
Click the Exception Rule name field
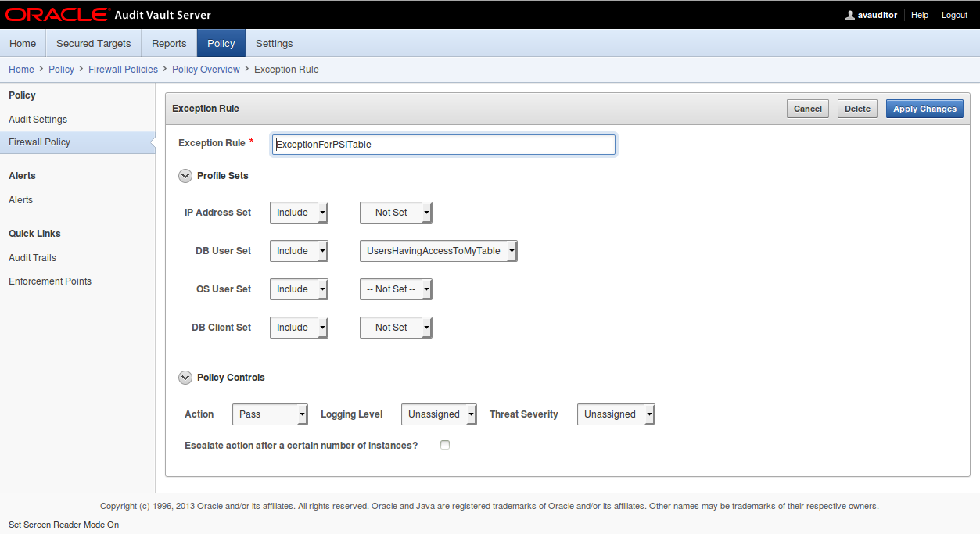click(x=443, y=145)
